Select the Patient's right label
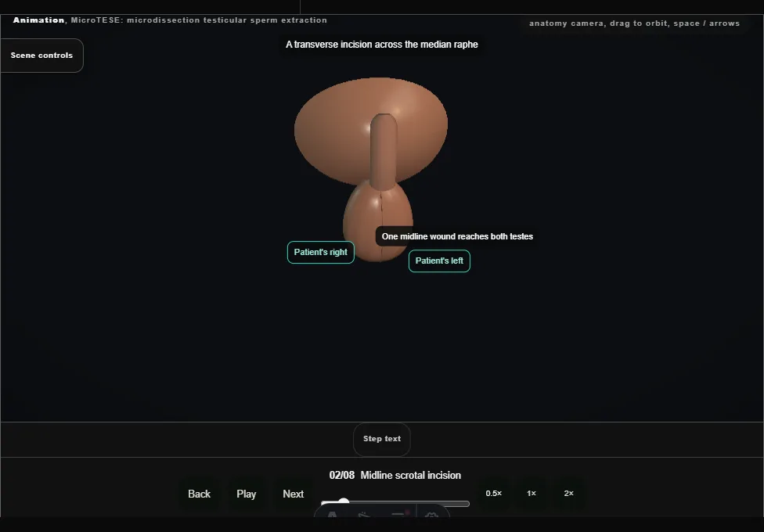The width and height of the screenshot is (764, 532). pos(321,253)
